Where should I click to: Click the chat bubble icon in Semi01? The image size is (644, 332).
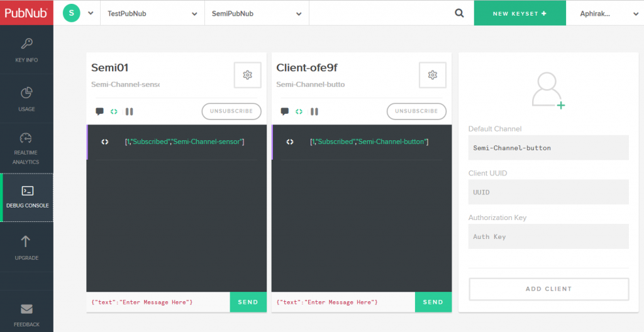99,111
